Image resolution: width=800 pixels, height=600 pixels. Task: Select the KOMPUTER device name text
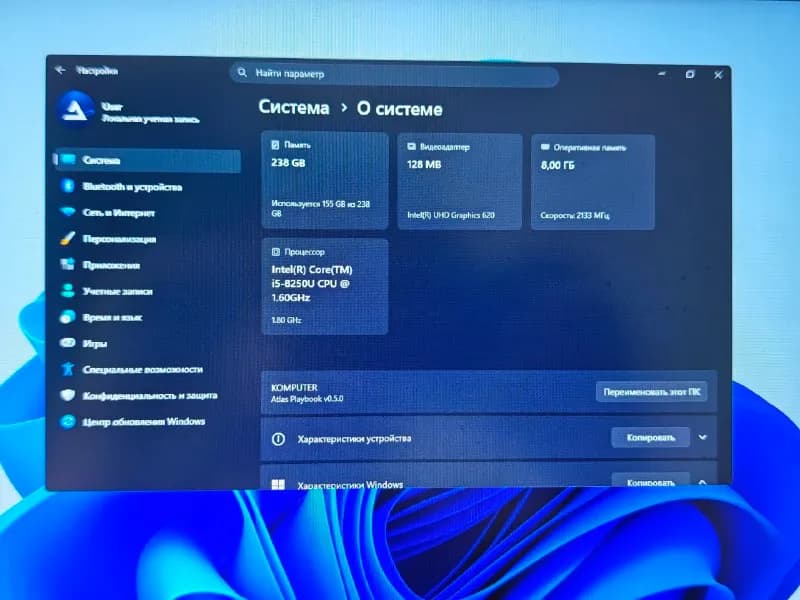point(294,387)
